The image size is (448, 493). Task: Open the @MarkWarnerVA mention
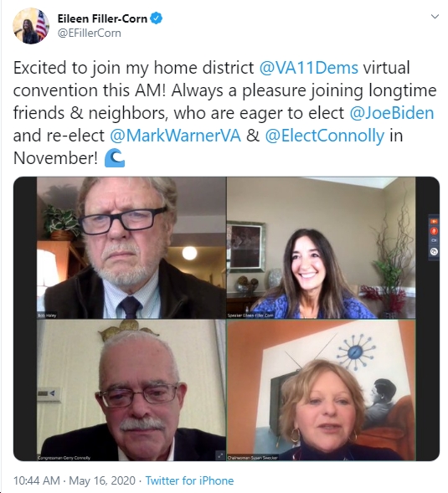tap(175, 136)
